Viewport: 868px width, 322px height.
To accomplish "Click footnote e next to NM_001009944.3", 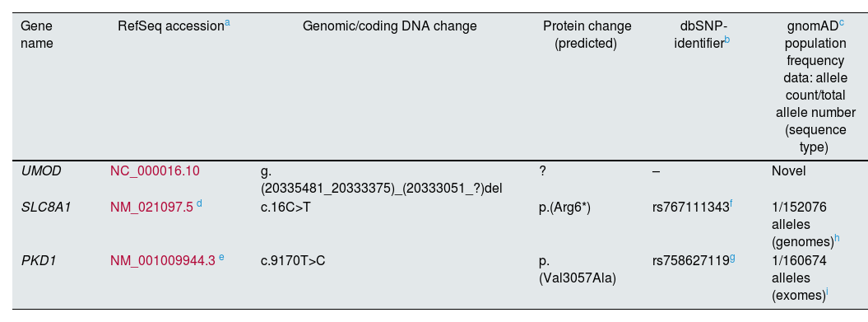I will (x=221, y=257).
